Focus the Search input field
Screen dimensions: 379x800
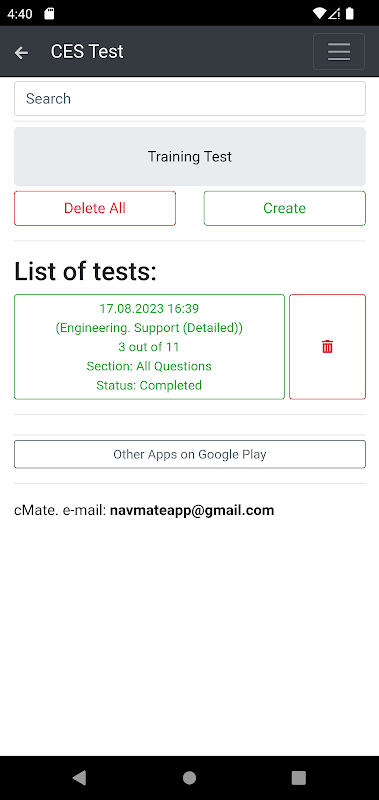coord(190,98)
